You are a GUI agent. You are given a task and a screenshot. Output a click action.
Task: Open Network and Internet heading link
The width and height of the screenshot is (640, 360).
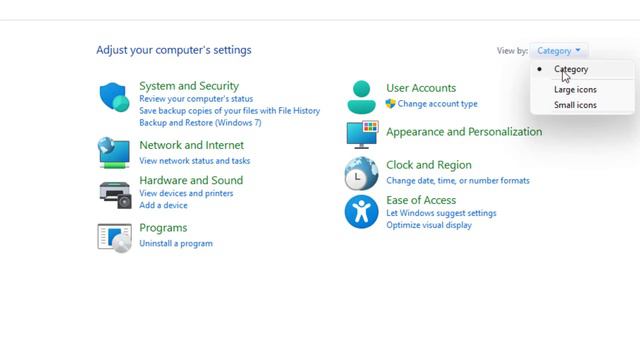(191, 145)
